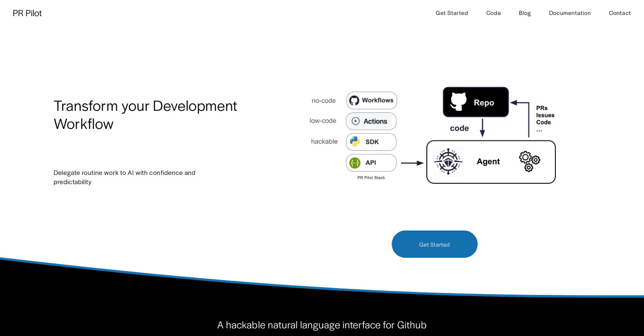Click the play icon in Actions pill
The height and width of the screenshot is (336, 644).
coord(356,121)
